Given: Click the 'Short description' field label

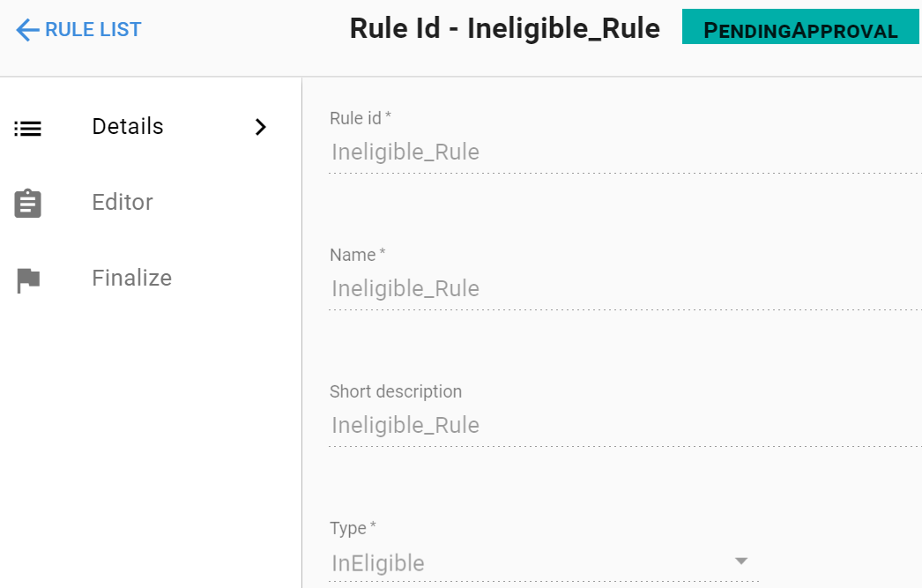Looking at the screenshot, I should click(395, 391).
